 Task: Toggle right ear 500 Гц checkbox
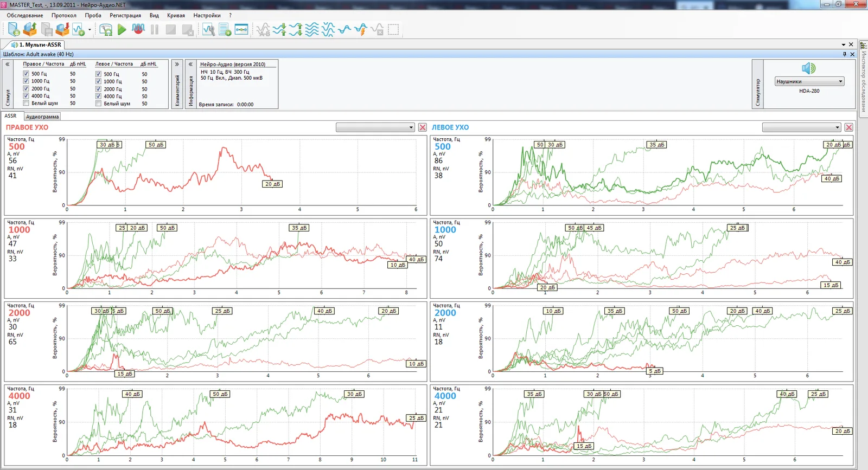[x=26, y=74]
